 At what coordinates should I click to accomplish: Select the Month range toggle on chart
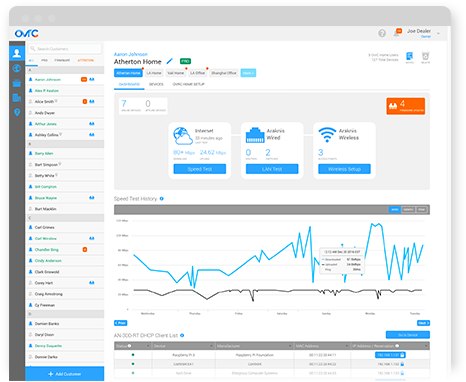[x=408, y=210]
